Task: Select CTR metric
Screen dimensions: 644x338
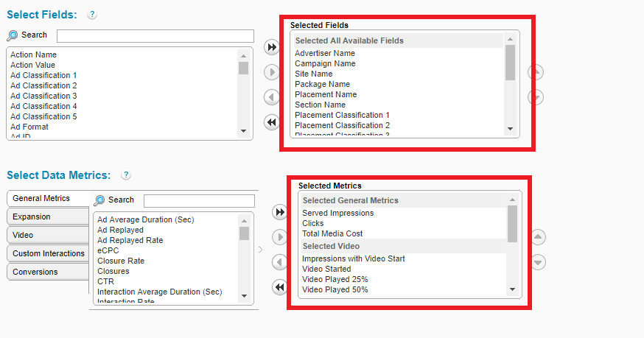Action: pos(105,281)
